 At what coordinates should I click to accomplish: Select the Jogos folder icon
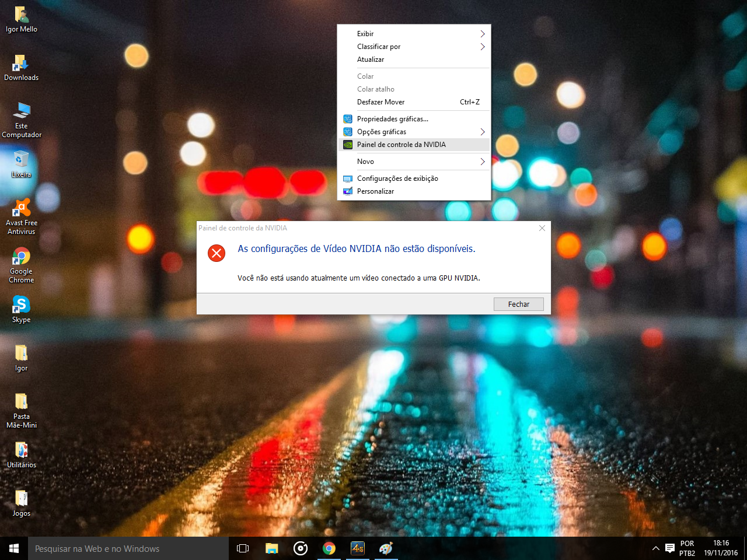(22, 503)
